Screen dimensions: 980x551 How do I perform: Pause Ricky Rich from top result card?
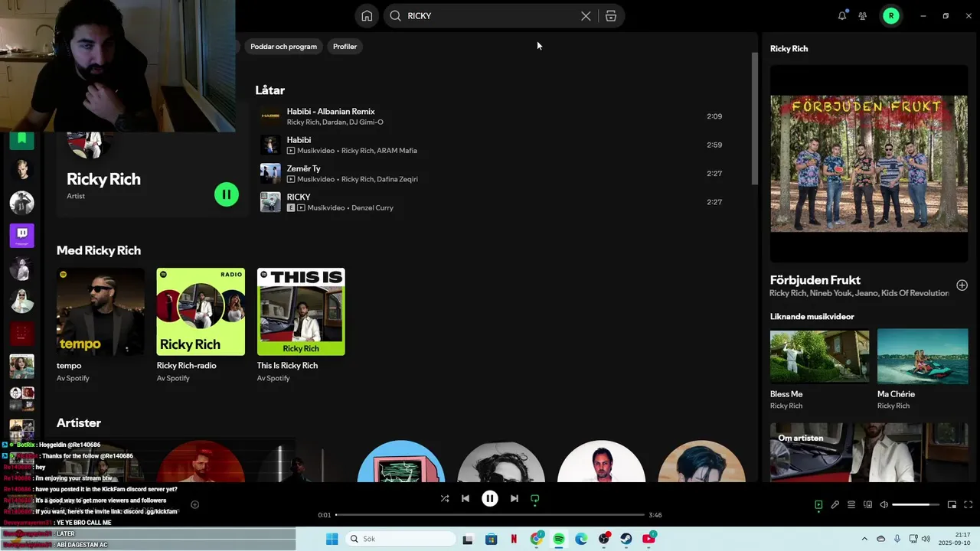pos(227,194)
